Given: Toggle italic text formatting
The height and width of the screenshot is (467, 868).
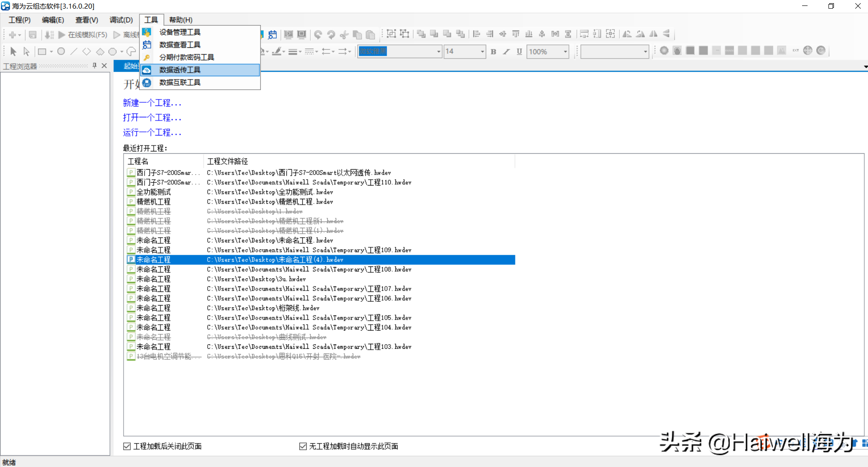Looking at the screenshot, I should click(506, 51).
